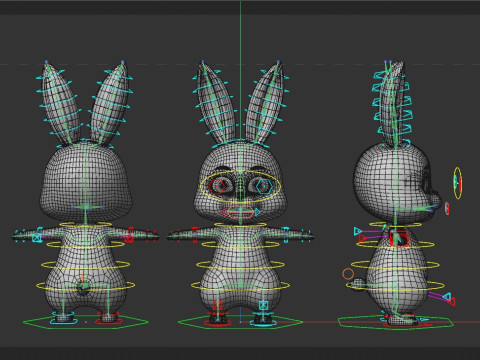Image resolution: width=480 pixels, height=360 pixels.
Task: Select small red mouth oval near side-view nose
Action: point(447,208)
